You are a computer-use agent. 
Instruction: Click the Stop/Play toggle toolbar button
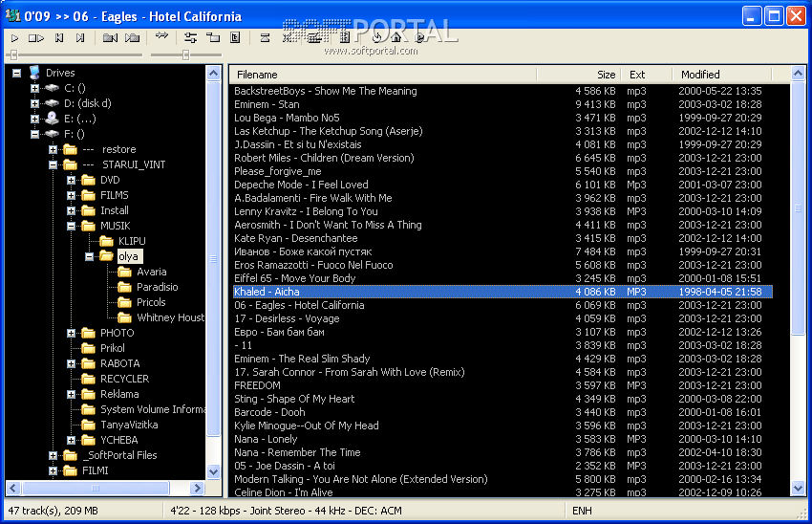(x=35, y=38)
